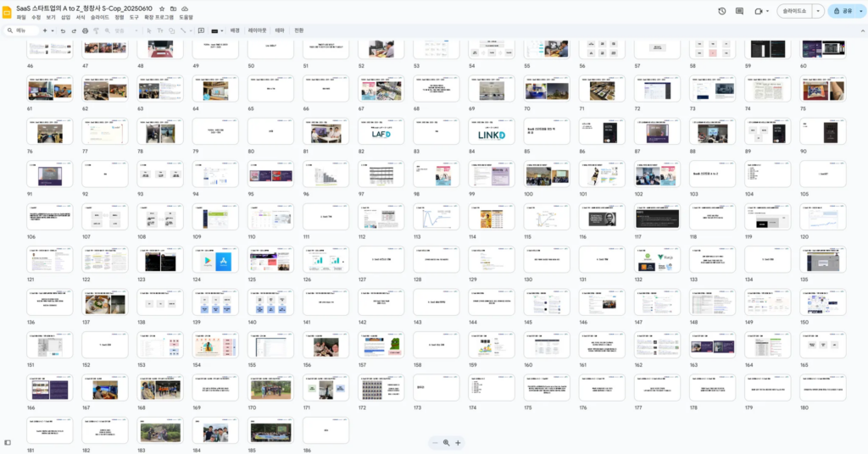Click the 공유 share button
This screenshot has width=868, height=454.
pos(842,11)
